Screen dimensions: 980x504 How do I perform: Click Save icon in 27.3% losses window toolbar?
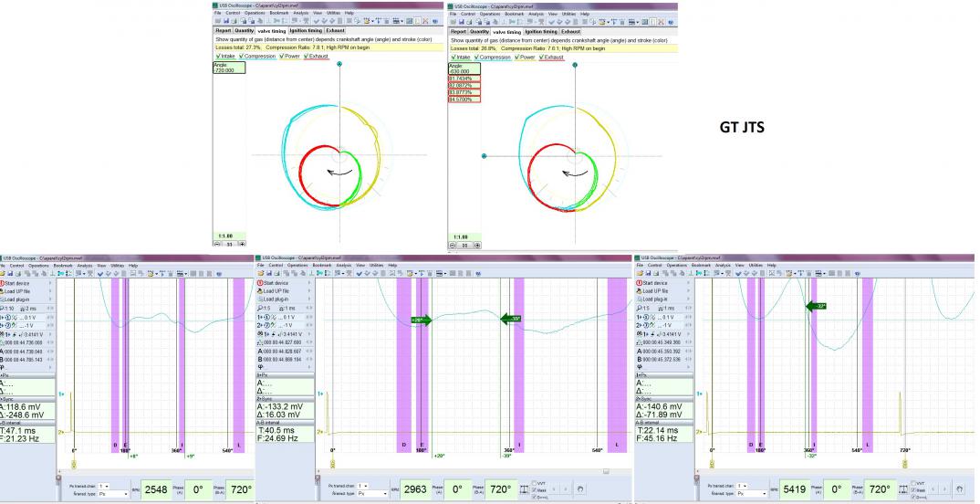pyautogui.click(x=226, y=21)
